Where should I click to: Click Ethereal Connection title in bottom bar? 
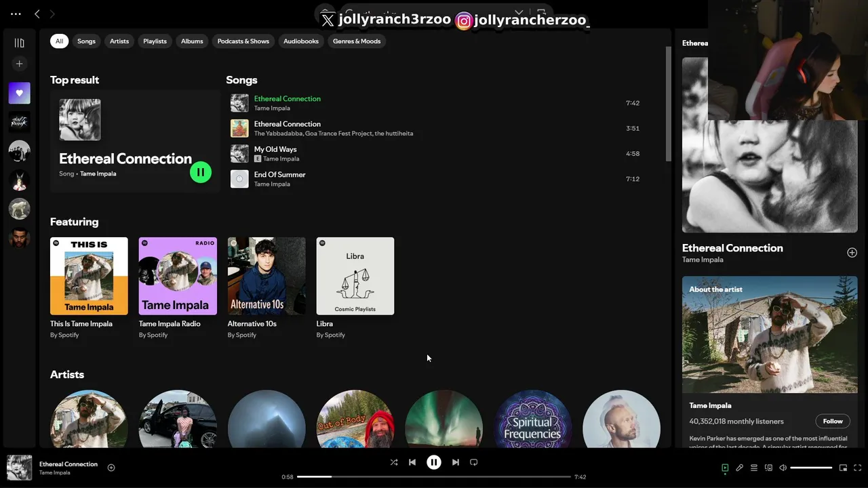point(68,464)
